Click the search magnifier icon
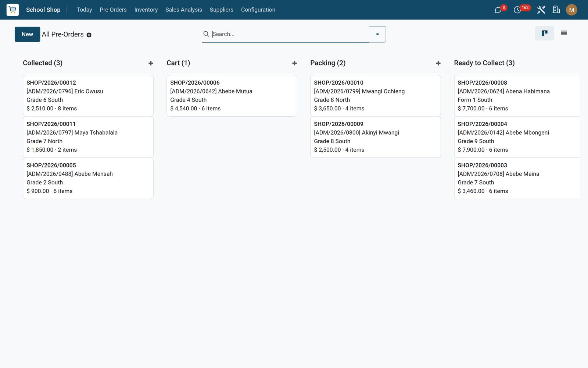The image size is (588, 368). (x=206, y=34)
